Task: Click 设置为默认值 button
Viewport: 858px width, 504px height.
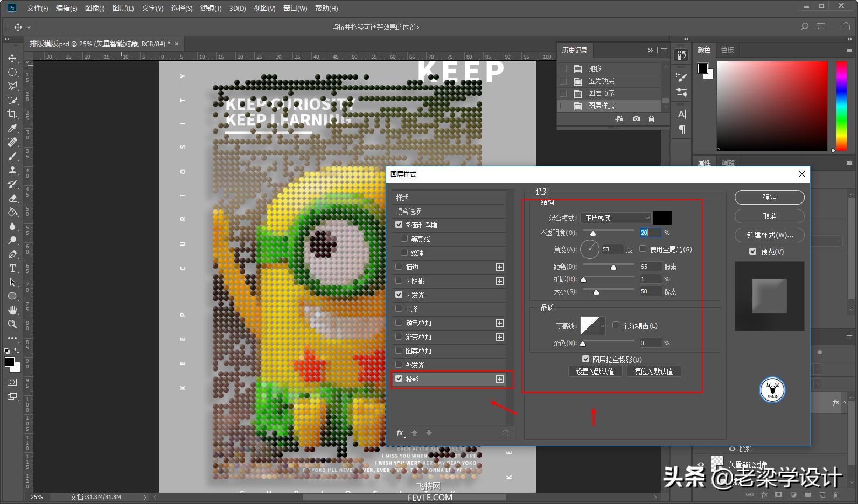Action: 595,372
